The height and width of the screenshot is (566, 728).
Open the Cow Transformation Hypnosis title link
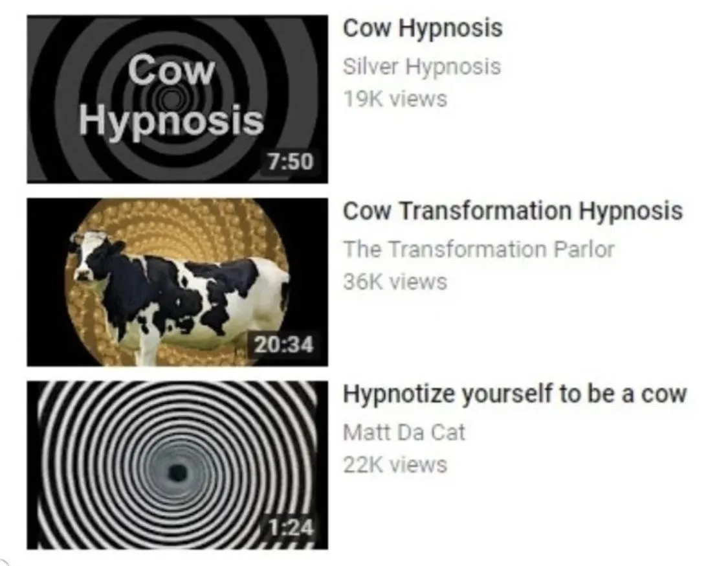click(x=513, y=211)
